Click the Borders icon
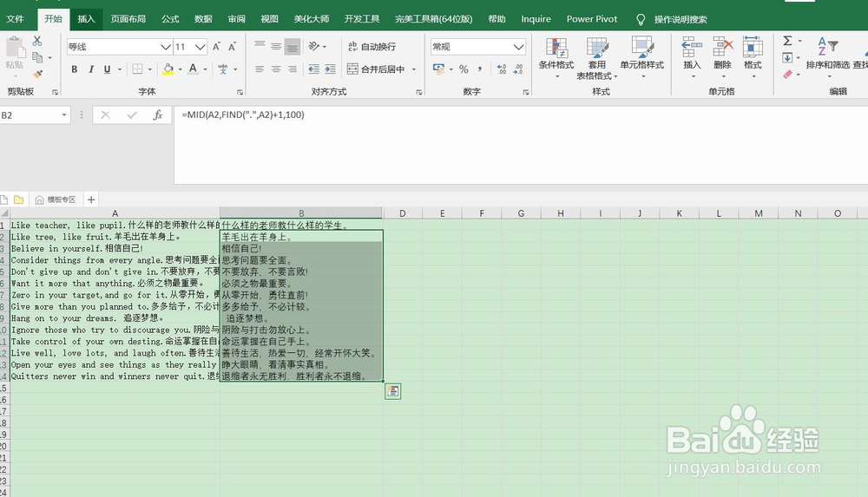This screenshot has height=497, width=868. (x=137, y=69)
